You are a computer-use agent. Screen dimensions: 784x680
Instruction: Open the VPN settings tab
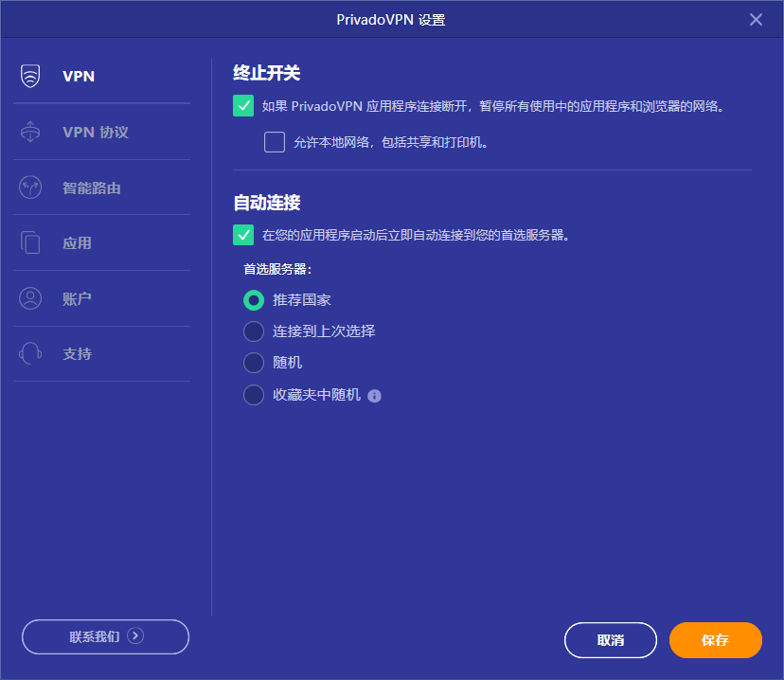102,76
